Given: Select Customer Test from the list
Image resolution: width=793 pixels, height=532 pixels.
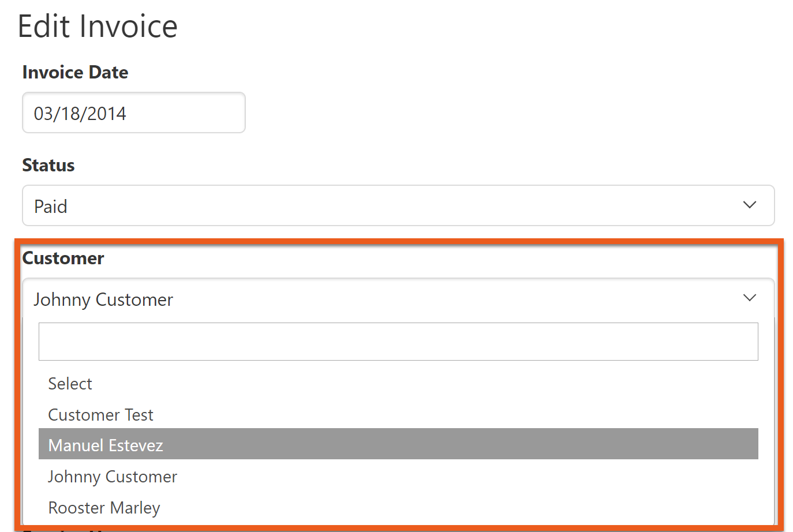Looking at the screenshot, I should tap(100, 415).
